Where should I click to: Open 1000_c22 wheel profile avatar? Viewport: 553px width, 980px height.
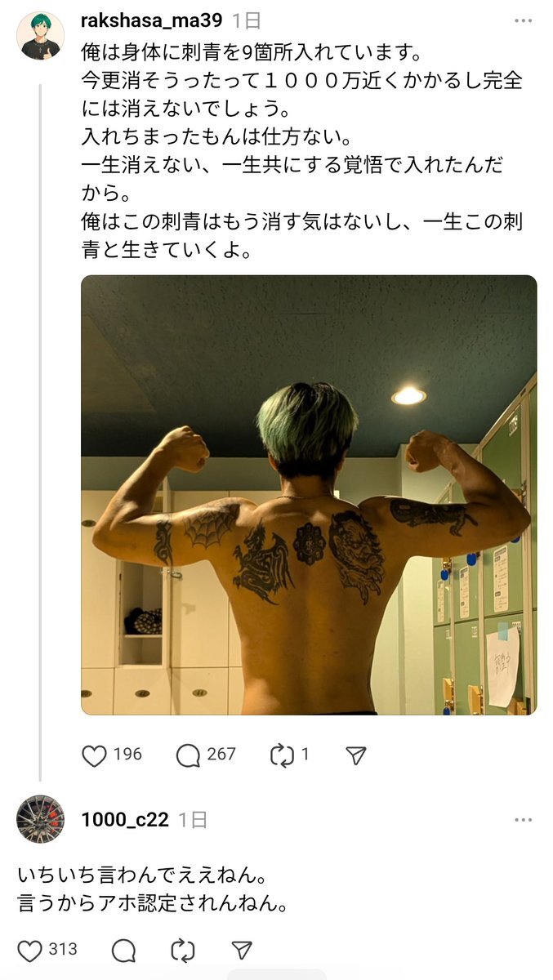click(x=40, y=819)
